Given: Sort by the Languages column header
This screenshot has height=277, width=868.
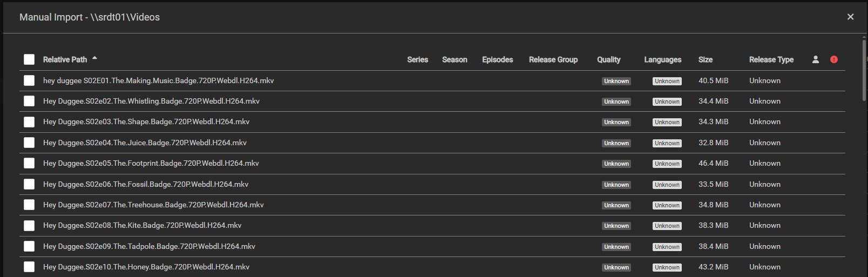Looking at the screenshot, I should 662,59.
